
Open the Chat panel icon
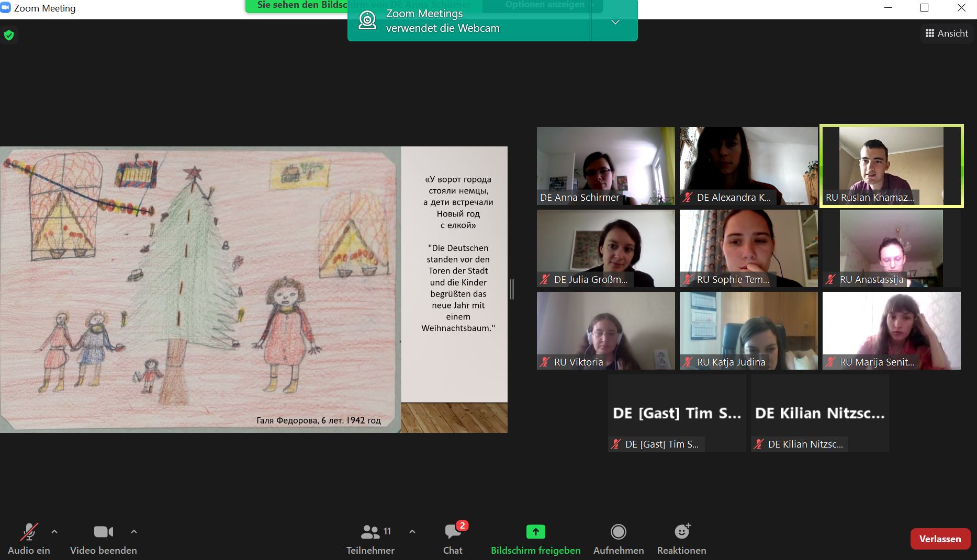pos(453,532)
